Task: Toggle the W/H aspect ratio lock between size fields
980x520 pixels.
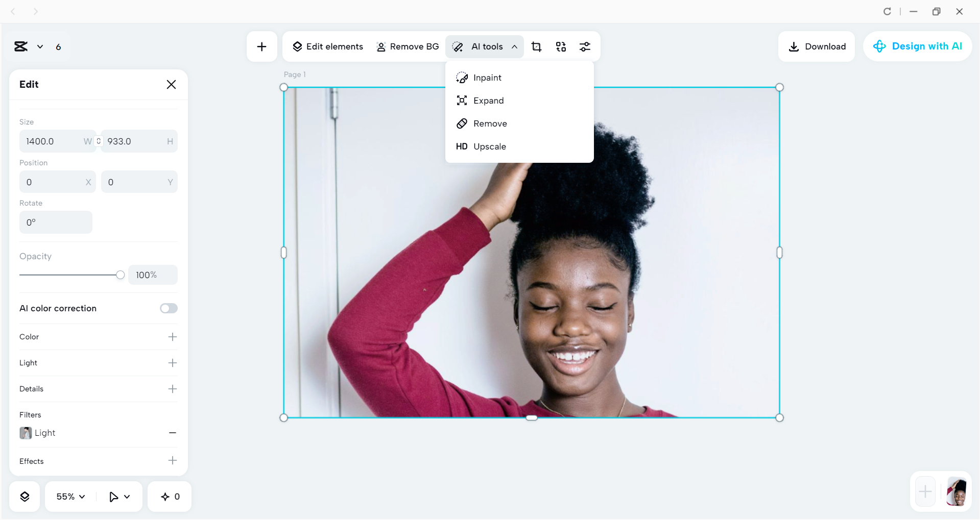Action: [98, 141]
